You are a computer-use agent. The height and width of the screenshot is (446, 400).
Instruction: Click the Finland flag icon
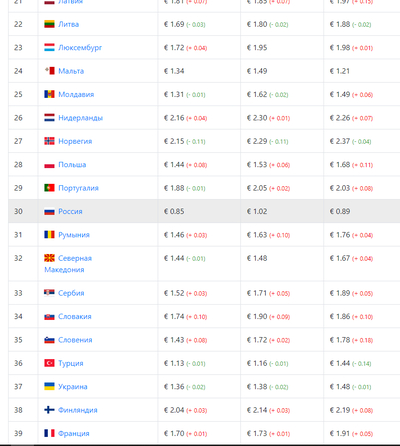pyautogui.click(x=49, y=410)
